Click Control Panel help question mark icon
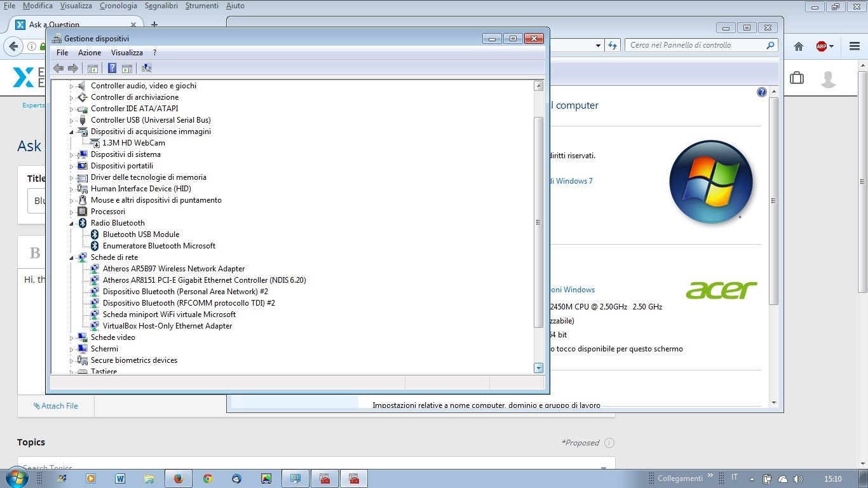 click(x=762, y=92)
